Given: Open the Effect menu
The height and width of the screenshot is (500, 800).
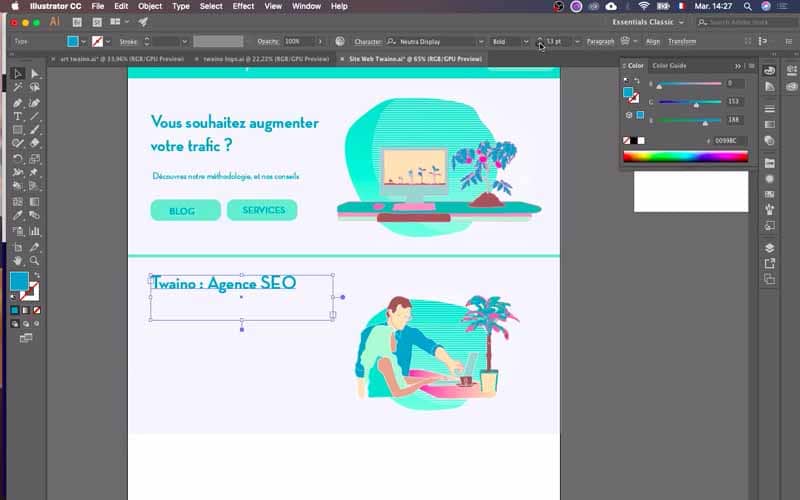Looking at the screenshot, I should (243, 6).
